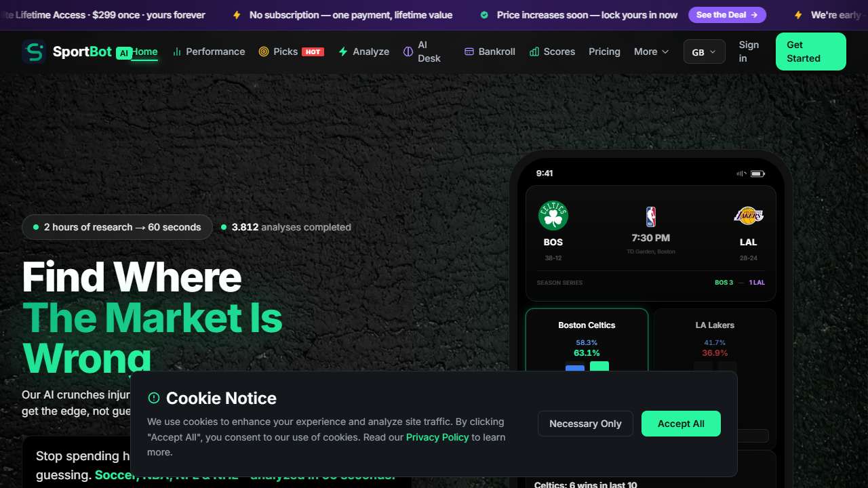Click the See the Deal button
Screen dimensions: 868x488
pyautogui.click(x=727, y=15)
